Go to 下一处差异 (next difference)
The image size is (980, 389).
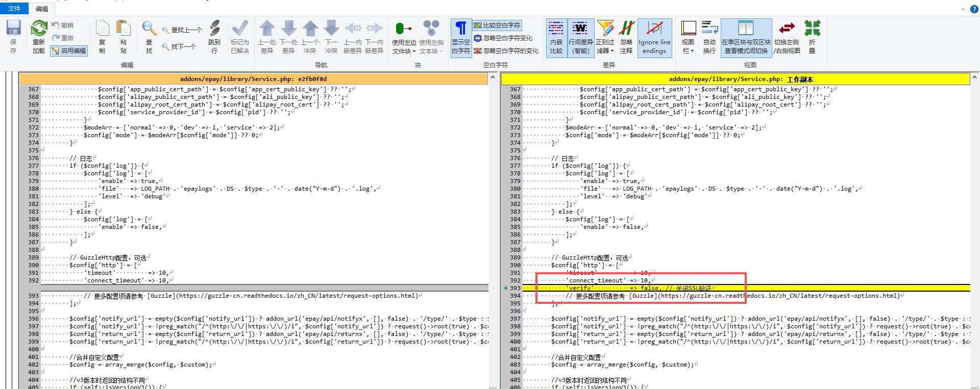(x=288, y=29)
